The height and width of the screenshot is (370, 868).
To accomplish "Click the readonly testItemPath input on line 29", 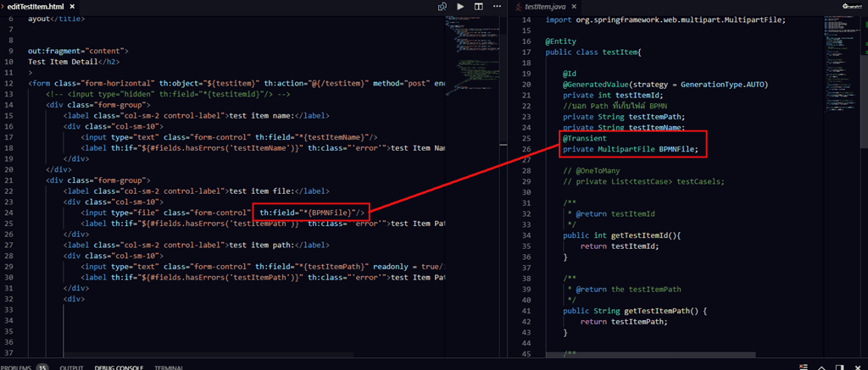I will (263, 268).
